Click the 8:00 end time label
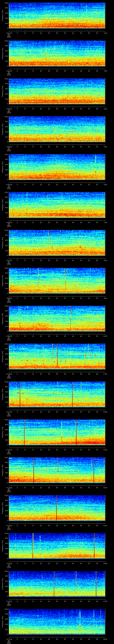114x644 pixels. [105, 260]
